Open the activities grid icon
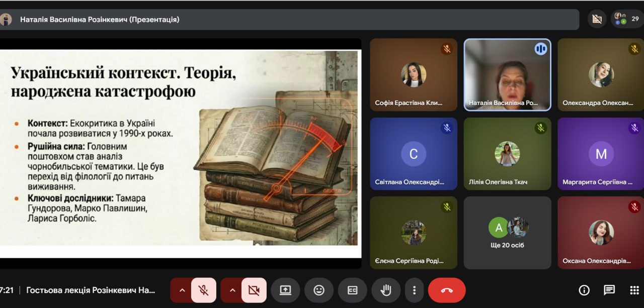This screenshot has height=308, width=644. [x=634, y=290]
